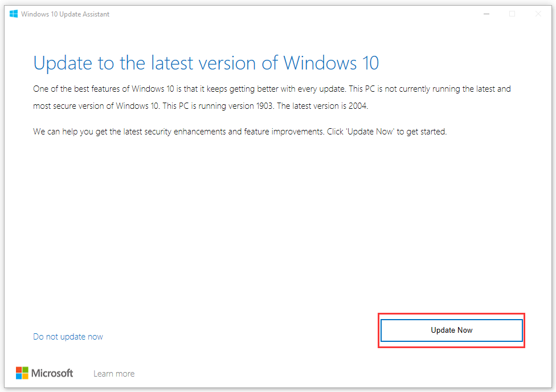
Task: Open the 'Learn more' page
Action: click(113, 373)
